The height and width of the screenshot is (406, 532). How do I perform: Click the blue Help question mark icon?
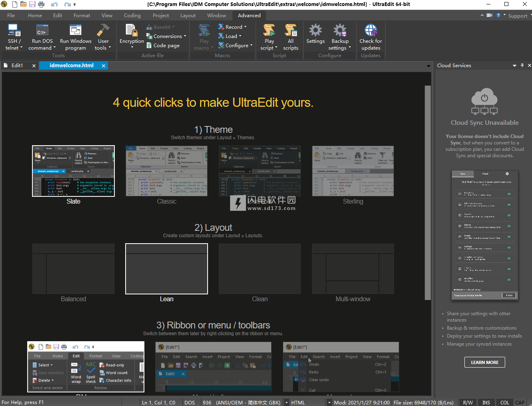tap(498, 15)
